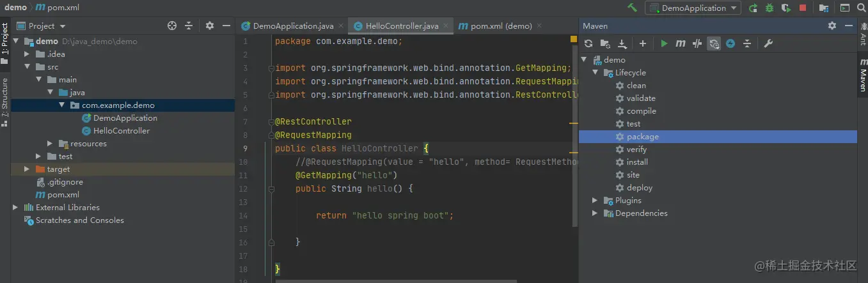This screenshot has width=868, height=283.
Task: Click Generate Sources and Update Folders icon
Action: point(605,43)
